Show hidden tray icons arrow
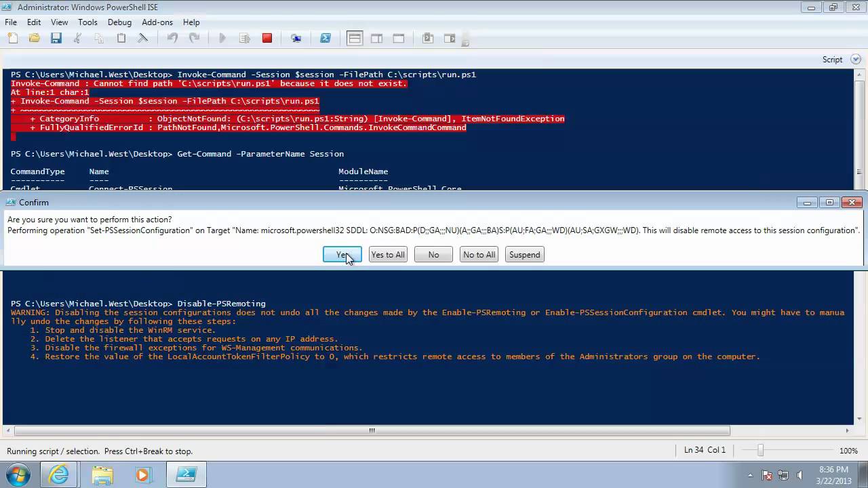This screenshot has height=488, width=868. click(x=750, y=475)
